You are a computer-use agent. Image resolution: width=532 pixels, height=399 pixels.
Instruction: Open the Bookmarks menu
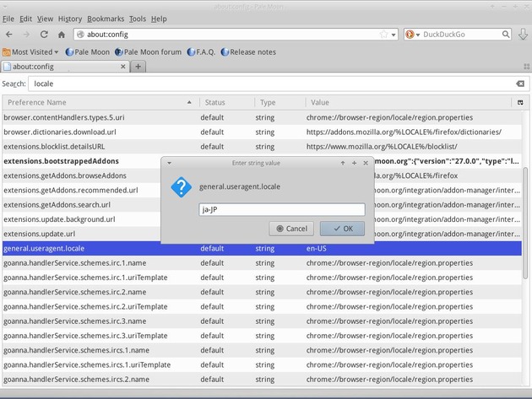(106, 19)
